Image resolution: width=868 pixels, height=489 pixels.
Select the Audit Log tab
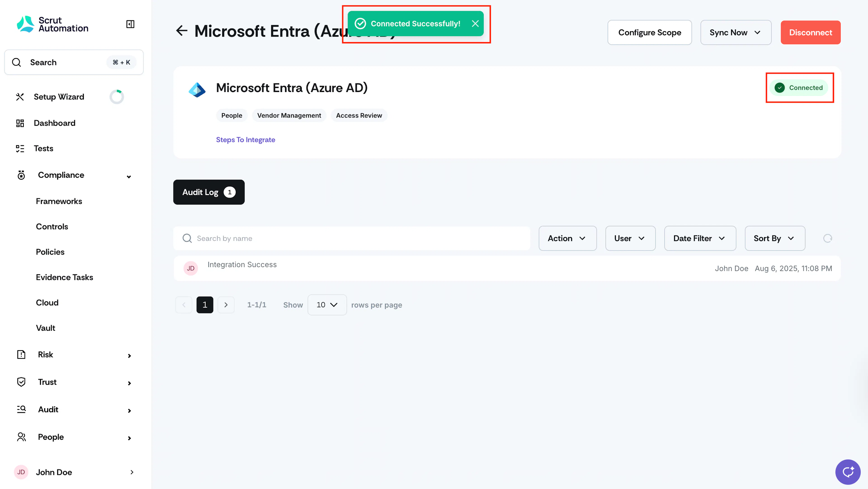pyautogui.click(x=209, y=192)
